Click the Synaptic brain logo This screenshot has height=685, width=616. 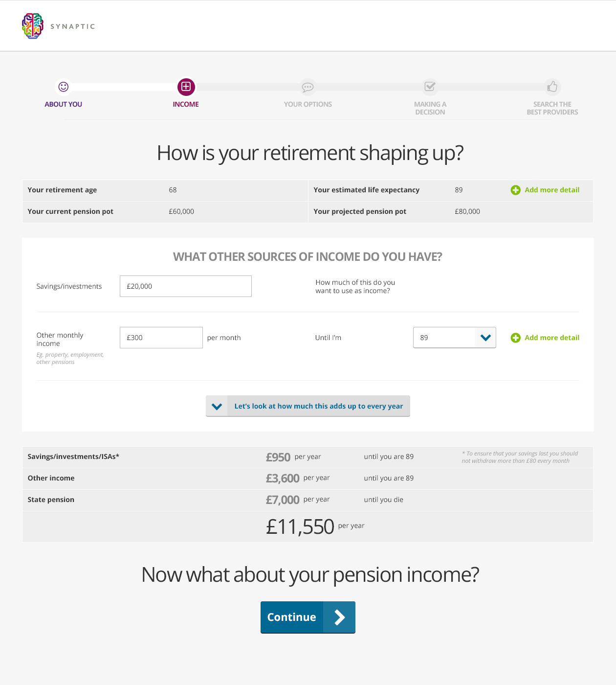[x=33, y=26]
